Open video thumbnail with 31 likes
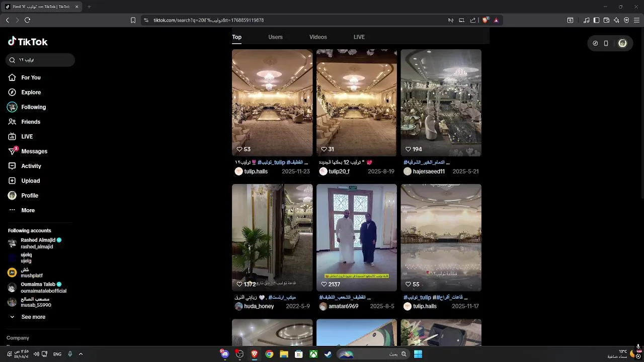This screenshot has height=362, width=644. (357, 103)
